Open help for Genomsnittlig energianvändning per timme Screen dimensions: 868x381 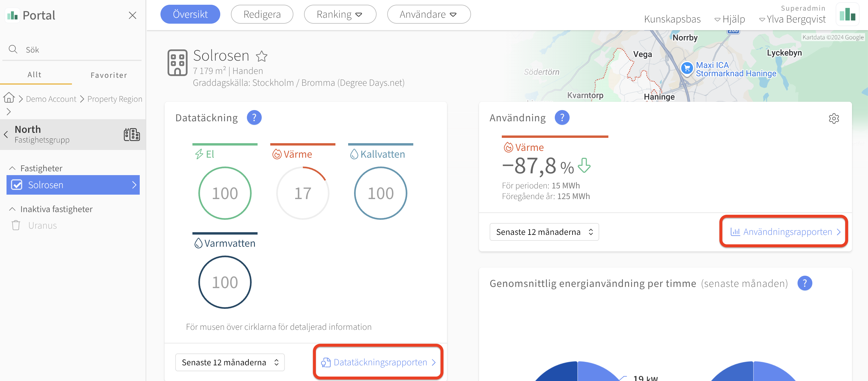805,283
